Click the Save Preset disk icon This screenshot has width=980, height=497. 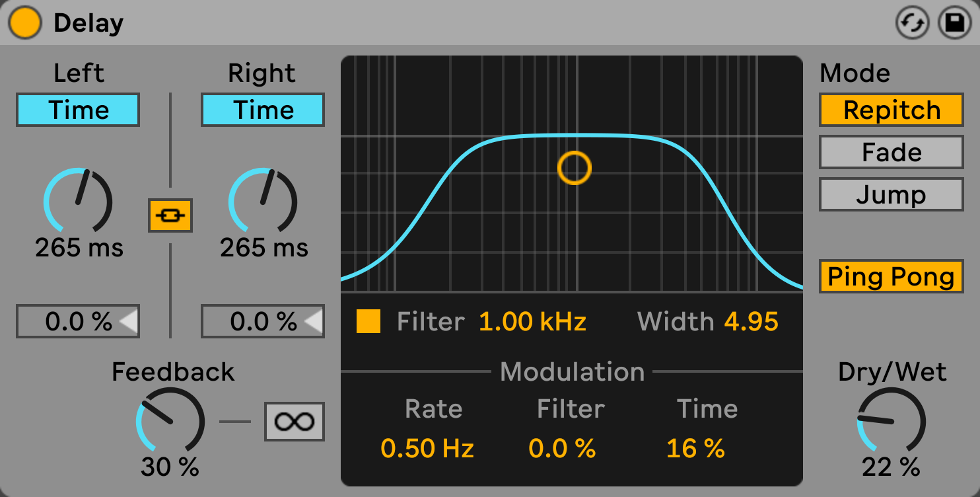(954, 23)
